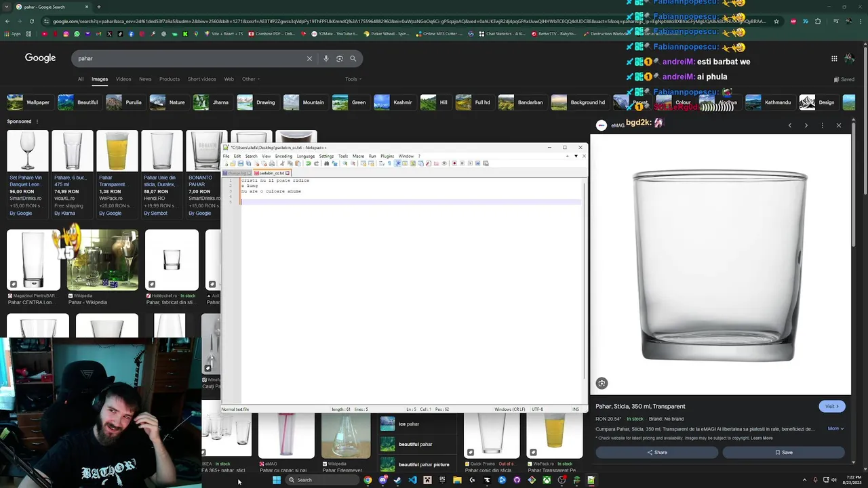The image size is (868, 488).
Task: Click the magnifier search icon in Google
Action: pyautogui.click(x=353, y=58)
